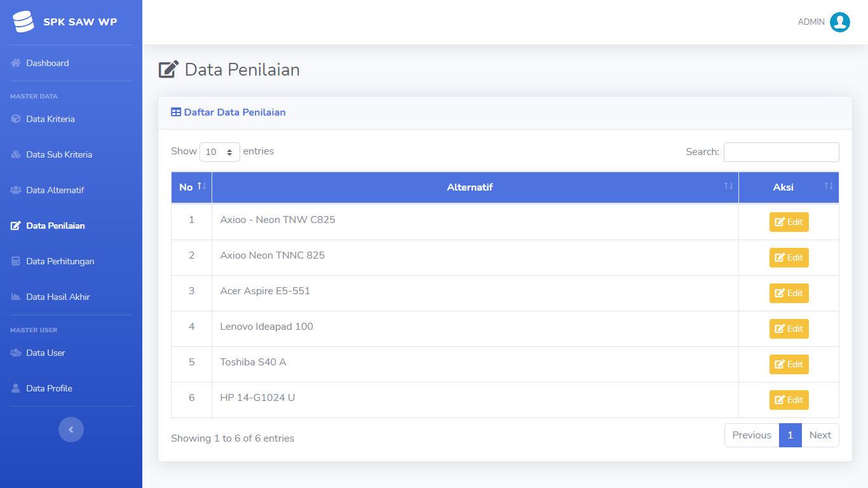Click the Axioo - Neon TNW C825 cell
This screenshot has height=488, width=868.
[475, 222]
